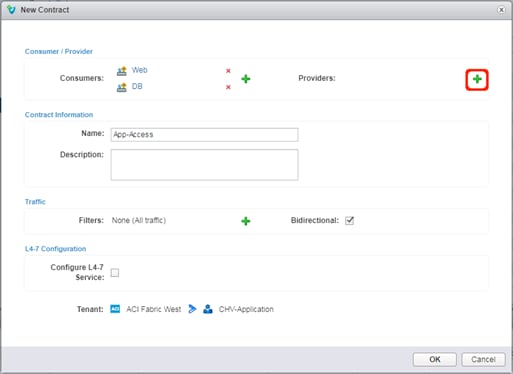Remove the DB consumer with red X

(228, 87)
